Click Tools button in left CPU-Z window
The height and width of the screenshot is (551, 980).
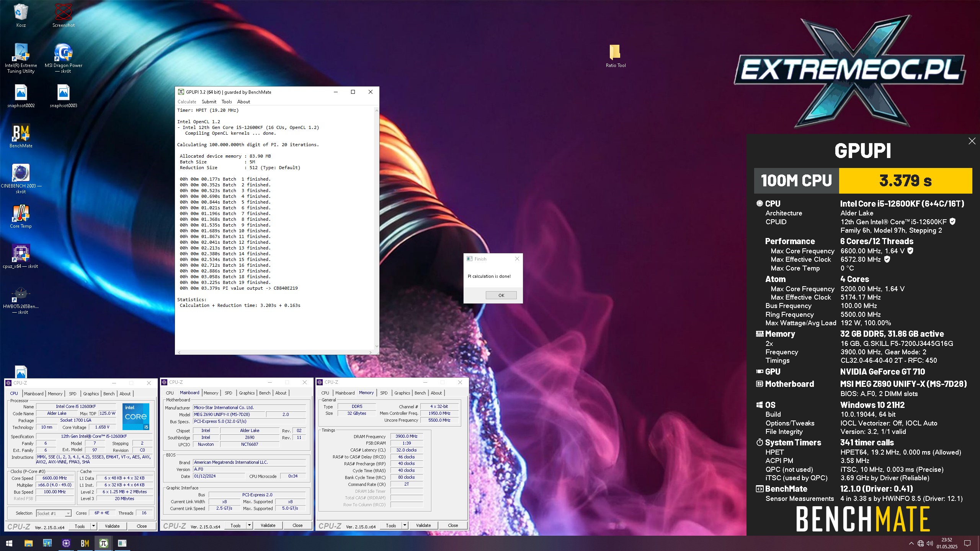click(80, 526)
